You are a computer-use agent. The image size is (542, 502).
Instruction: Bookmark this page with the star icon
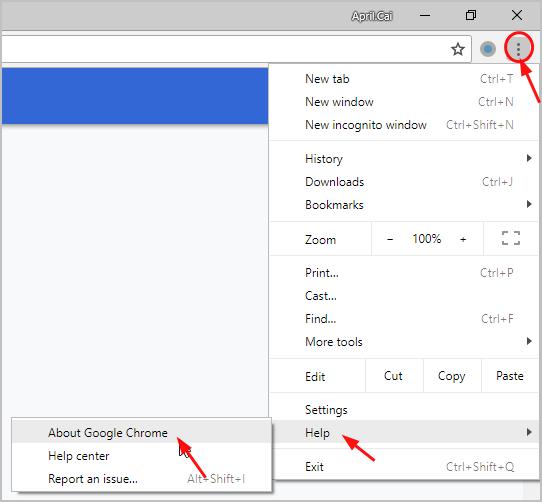458,49
